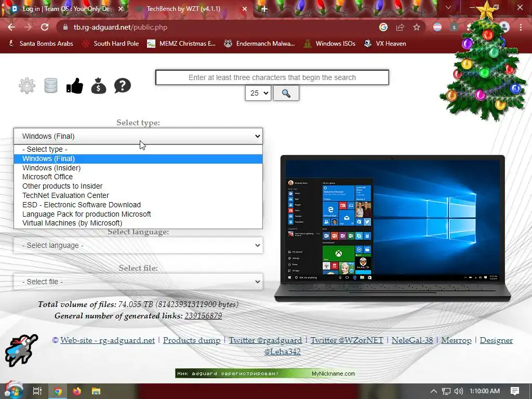Open @Leha342 link

pyautogui.click(x=282, y=352)
